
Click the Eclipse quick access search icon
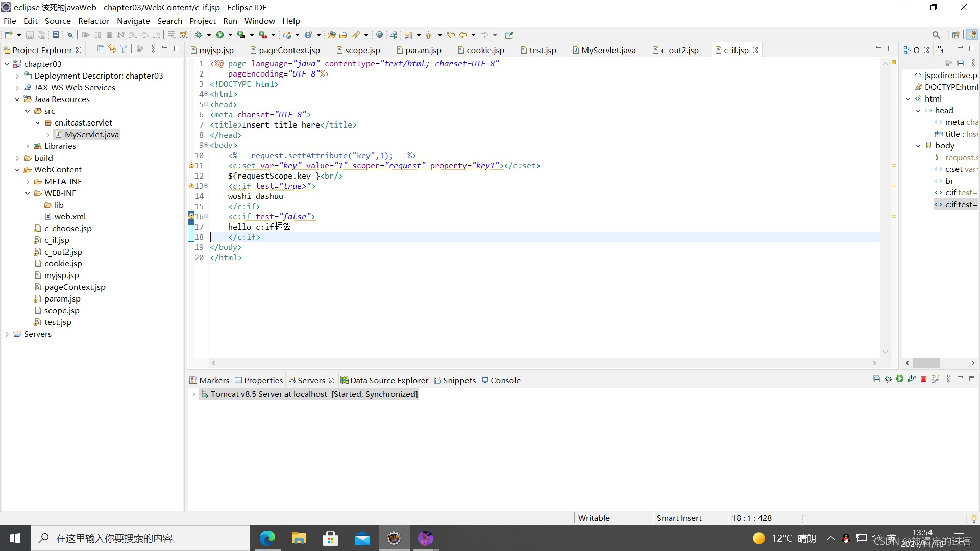pyautogui.click(x=936, y=34)
